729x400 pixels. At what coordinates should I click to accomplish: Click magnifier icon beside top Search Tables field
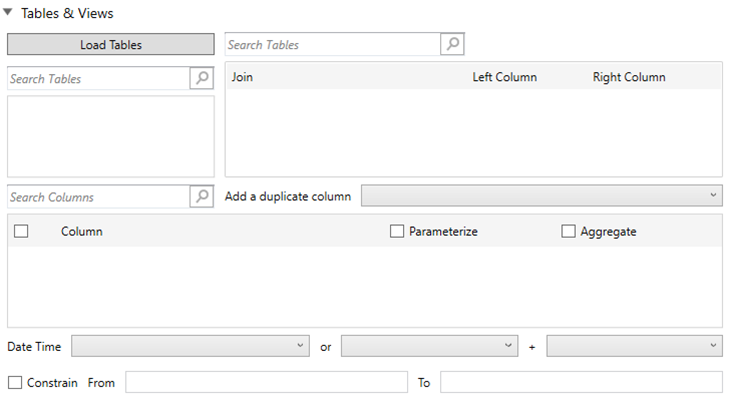[x=453, y=45]
